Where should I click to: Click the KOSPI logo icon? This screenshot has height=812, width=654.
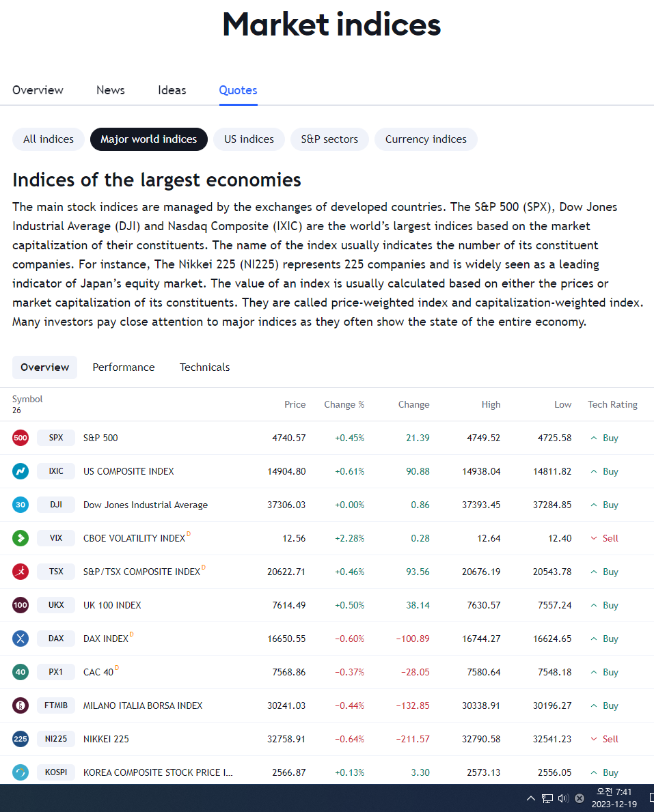click(21, 772)
